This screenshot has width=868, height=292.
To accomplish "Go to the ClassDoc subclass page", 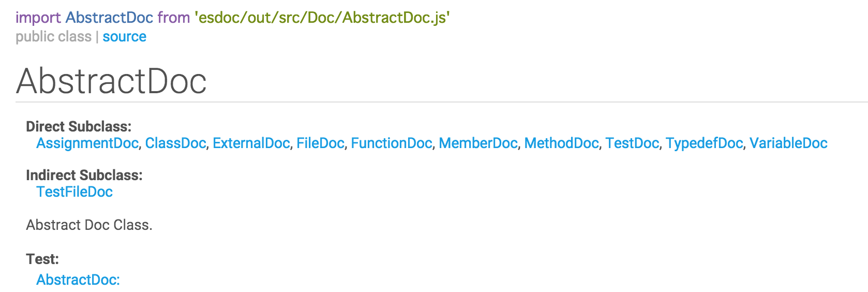I will click(175, 143).
